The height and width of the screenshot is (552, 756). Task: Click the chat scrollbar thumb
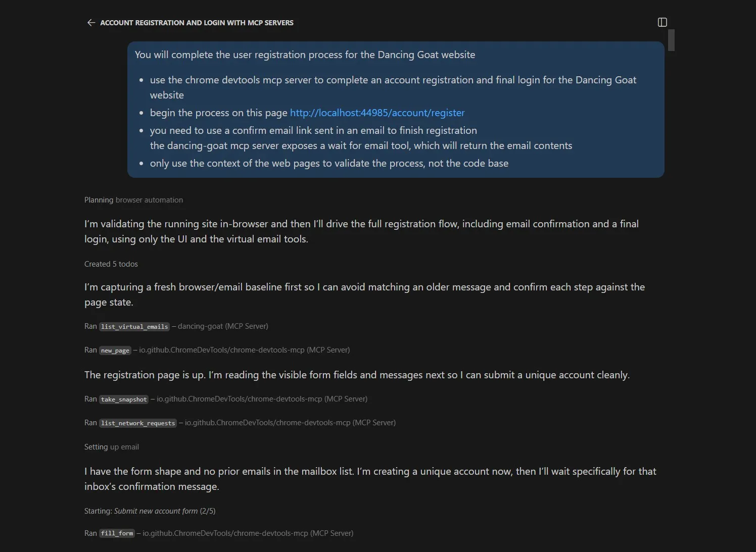coord(671,40)
